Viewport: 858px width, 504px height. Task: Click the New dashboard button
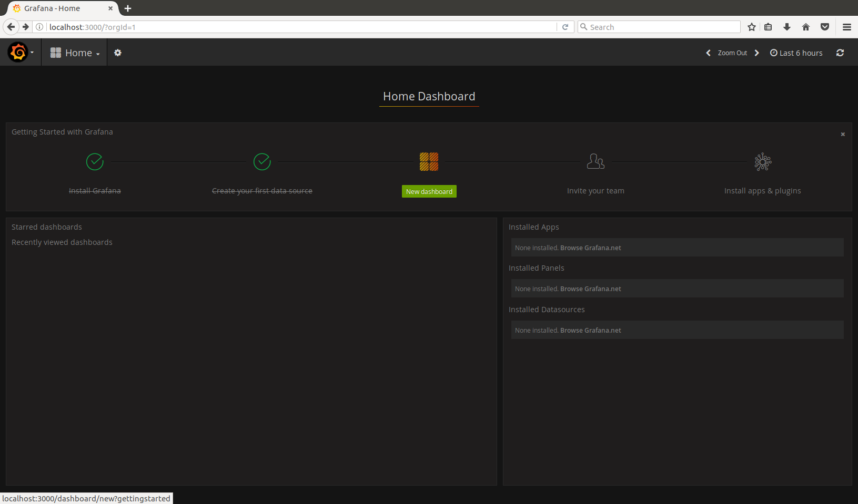(x=429, y=191)
